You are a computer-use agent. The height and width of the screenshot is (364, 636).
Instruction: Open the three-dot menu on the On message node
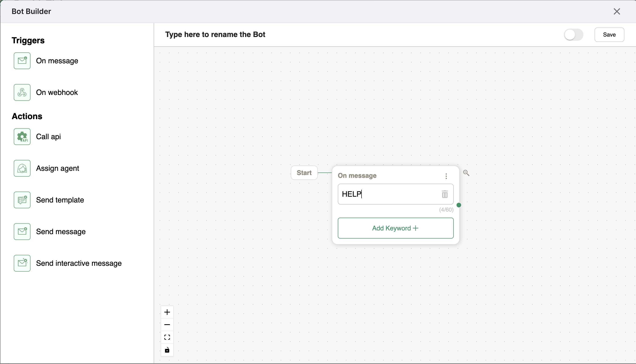pyautogui.click(x=446, y=176)
